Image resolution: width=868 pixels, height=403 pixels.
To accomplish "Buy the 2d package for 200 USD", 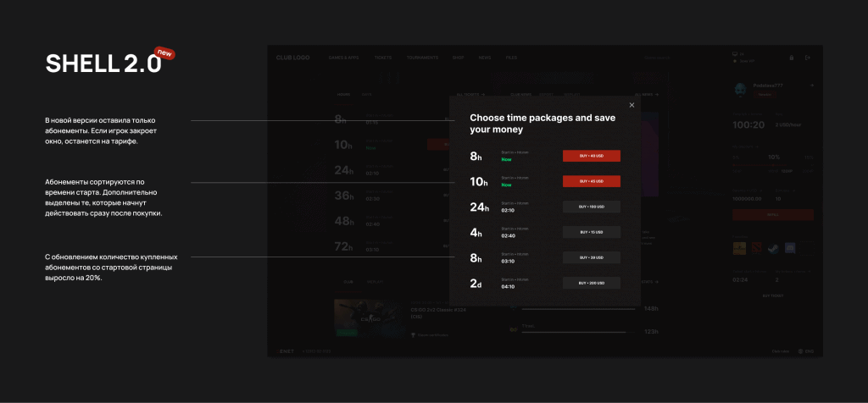I will pos(591,283).
